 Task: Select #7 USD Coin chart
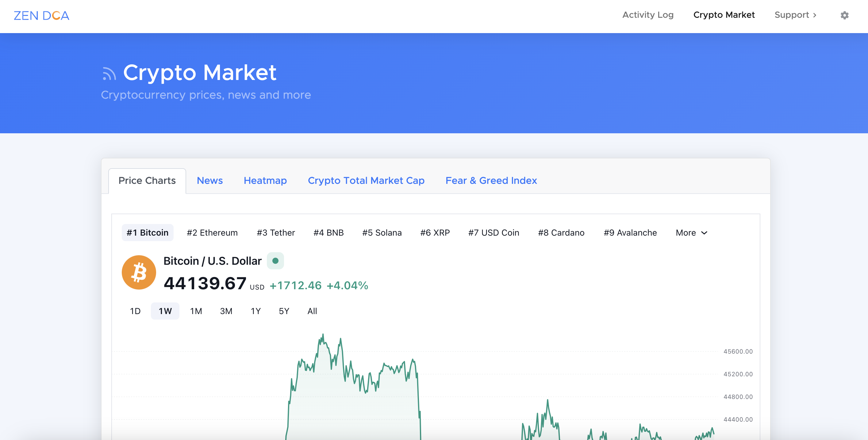[494, 233]
